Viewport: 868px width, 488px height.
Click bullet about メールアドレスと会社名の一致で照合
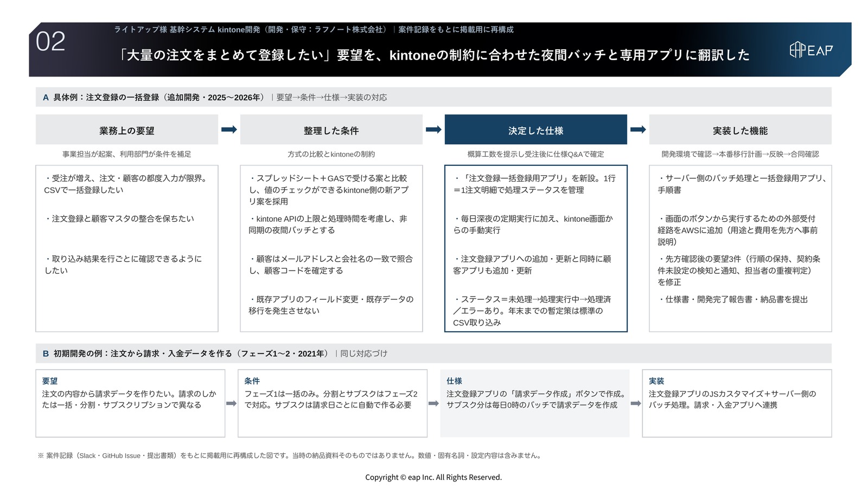331,265
